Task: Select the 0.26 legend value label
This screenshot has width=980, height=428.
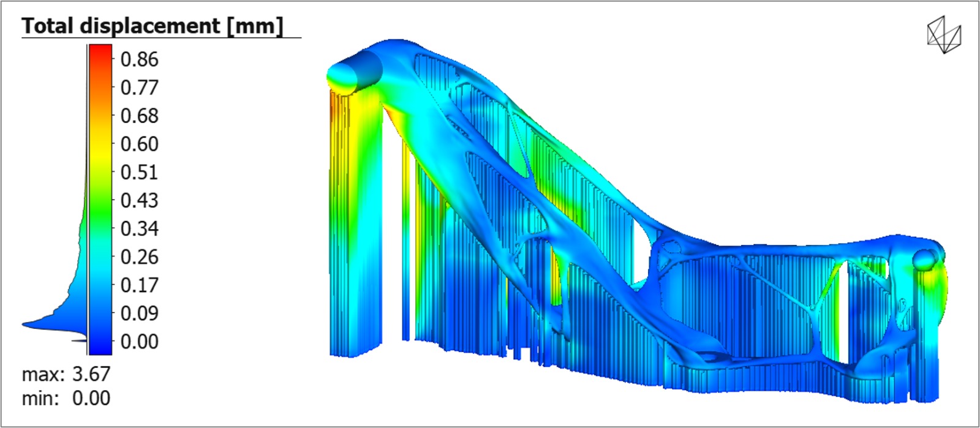Action: pyautogui.click(x=139, y=257)
